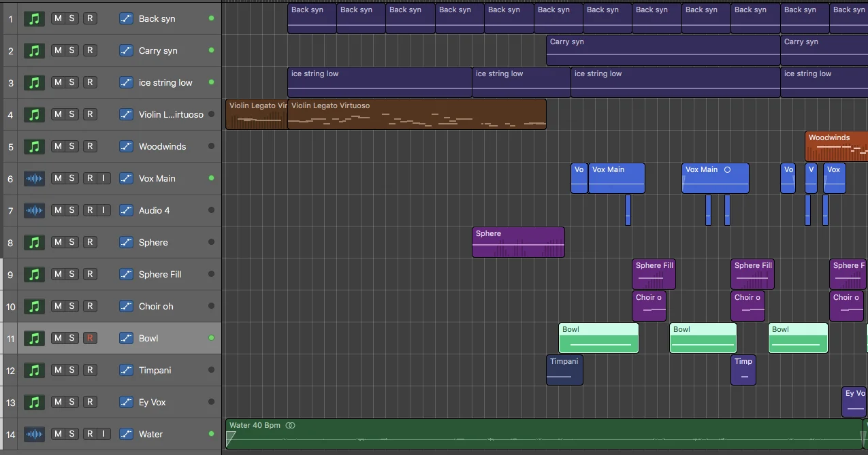The width and height of the screenshot is (868, 455).
Task: Toggle input monitoring on the Water track
Action: click(103, 434)
